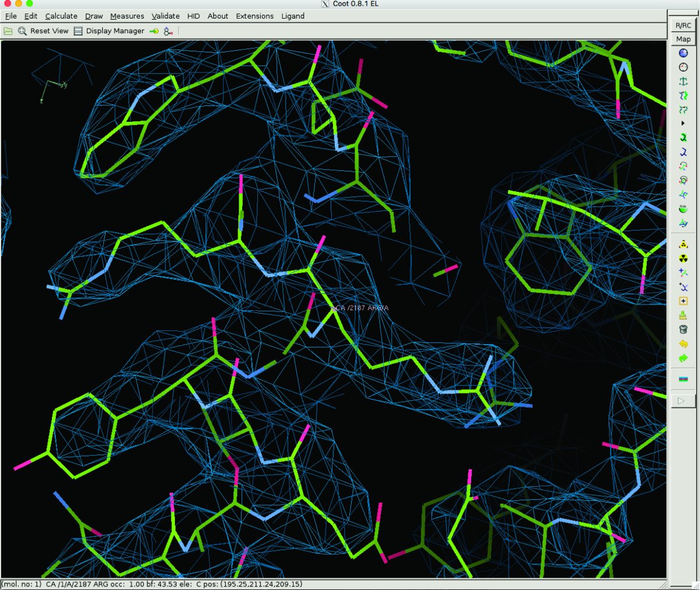700x590 pixels.
Task: Select the Real Space Refine Zone tool
Action: coord(683,53)
